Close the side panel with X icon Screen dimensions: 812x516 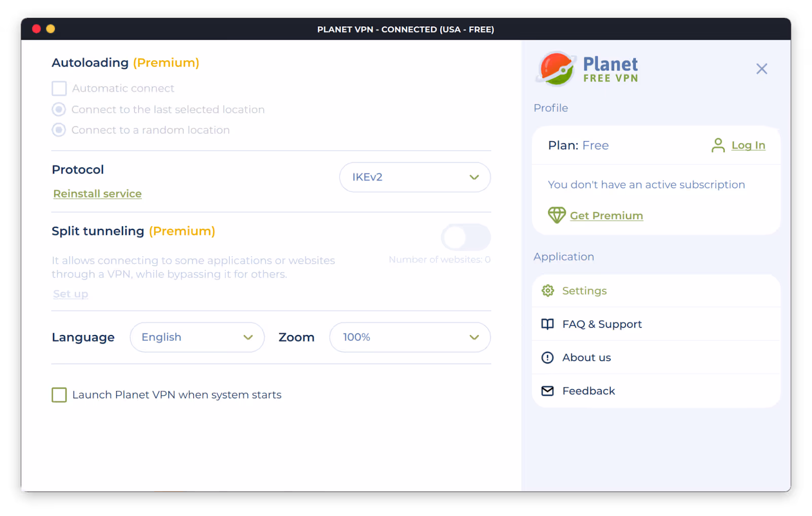[761, 68]
